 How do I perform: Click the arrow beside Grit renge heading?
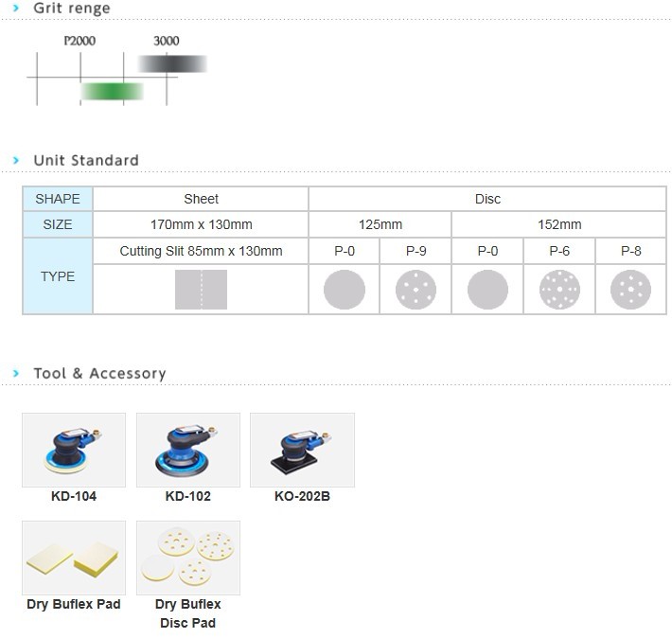click(16, 8)
